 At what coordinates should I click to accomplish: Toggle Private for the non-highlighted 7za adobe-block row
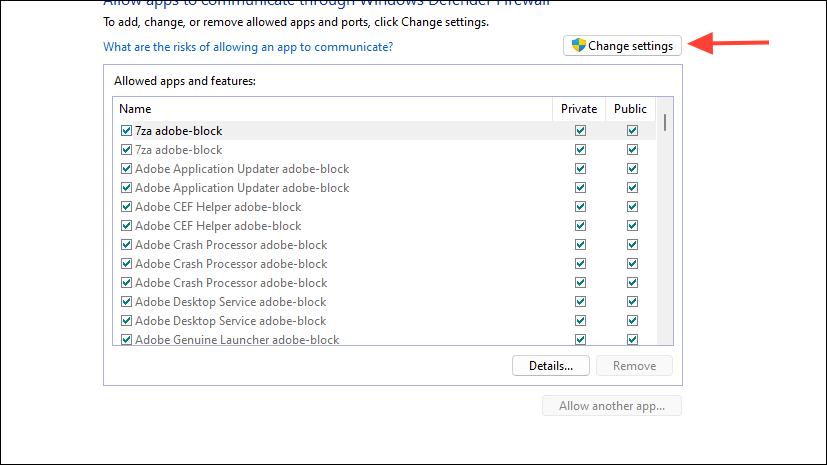[580, 150]
